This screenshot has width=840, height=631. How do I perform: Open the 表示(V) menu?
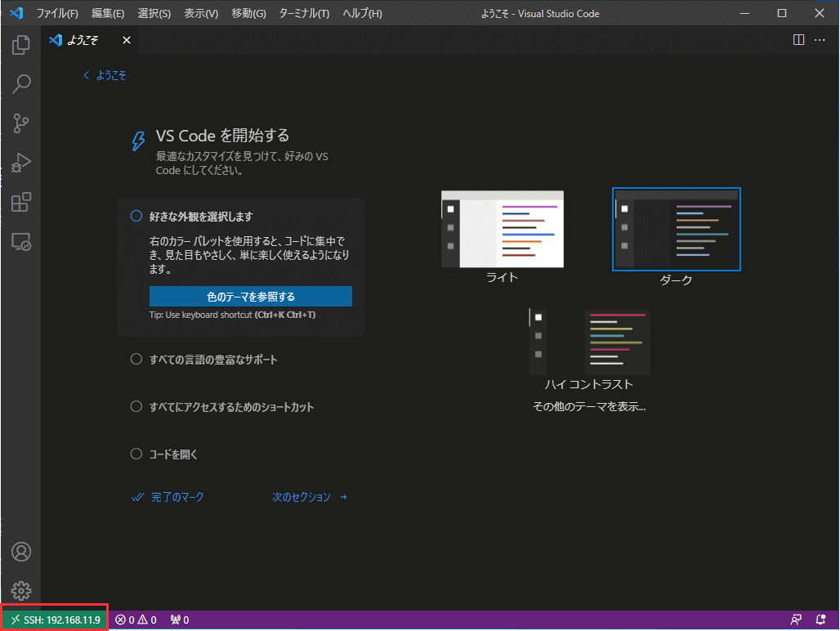[x=201, y=13]
